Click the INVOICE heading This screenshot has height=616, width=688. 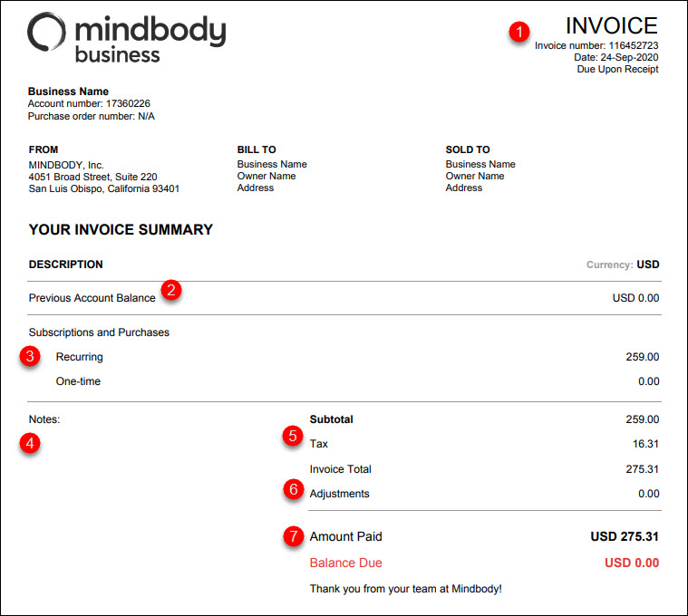(612, 25)
